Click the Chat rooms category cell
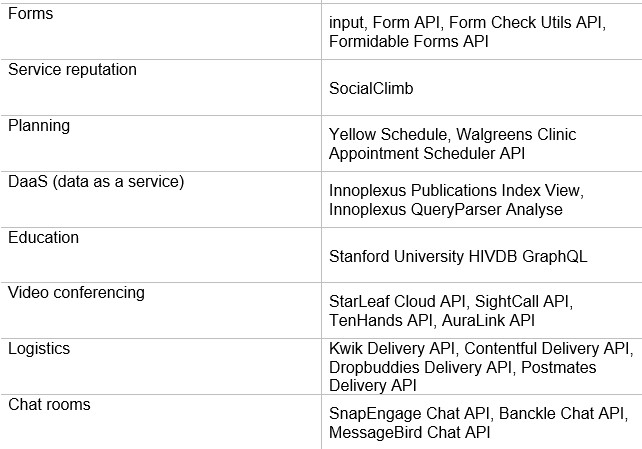The height and width of the screenshot is (449, 642). point(49,404)
